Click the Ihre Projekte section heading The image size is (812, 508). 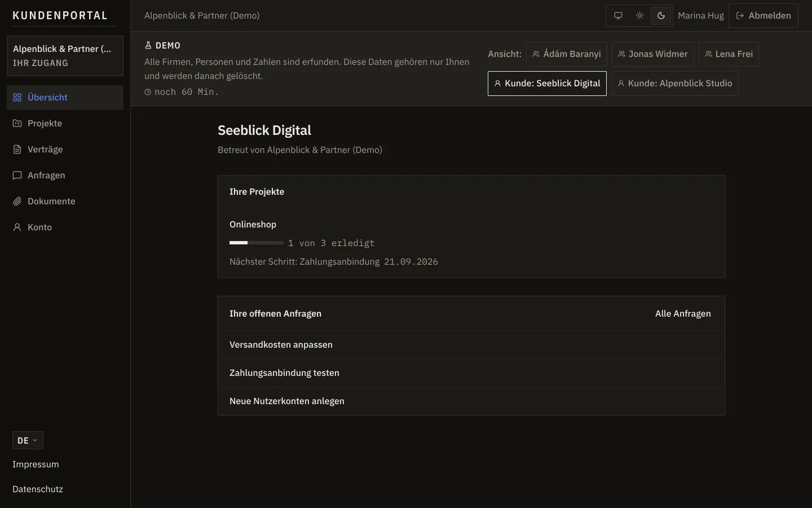(x=257, y=192)
